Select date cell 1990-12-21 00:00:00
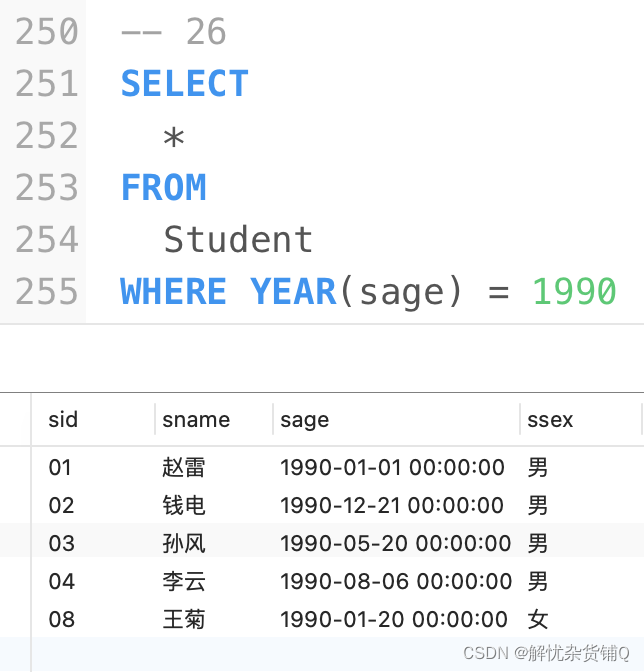The image size is (644, 672). 392,505
